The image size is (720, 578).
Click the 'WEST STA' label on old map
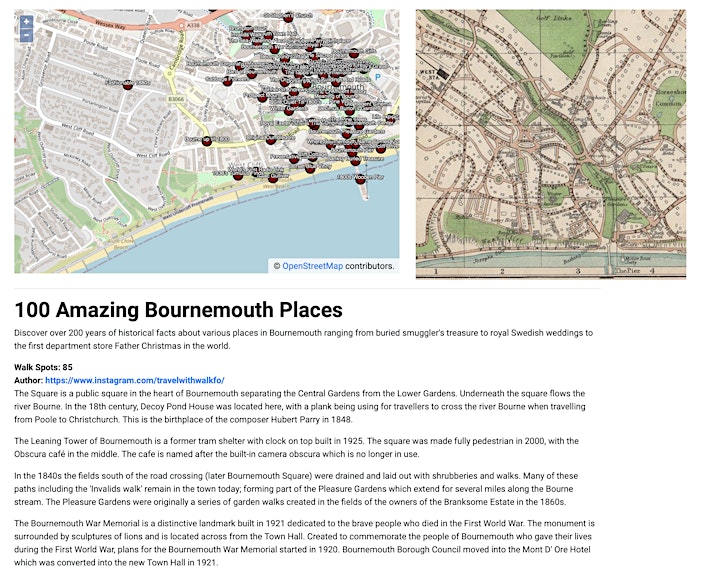tap(428, 74)
